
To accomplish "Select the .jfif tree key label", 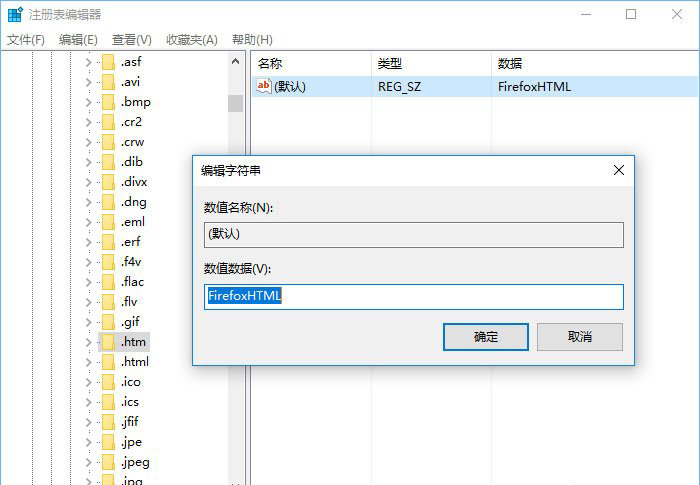I will 130,422.
